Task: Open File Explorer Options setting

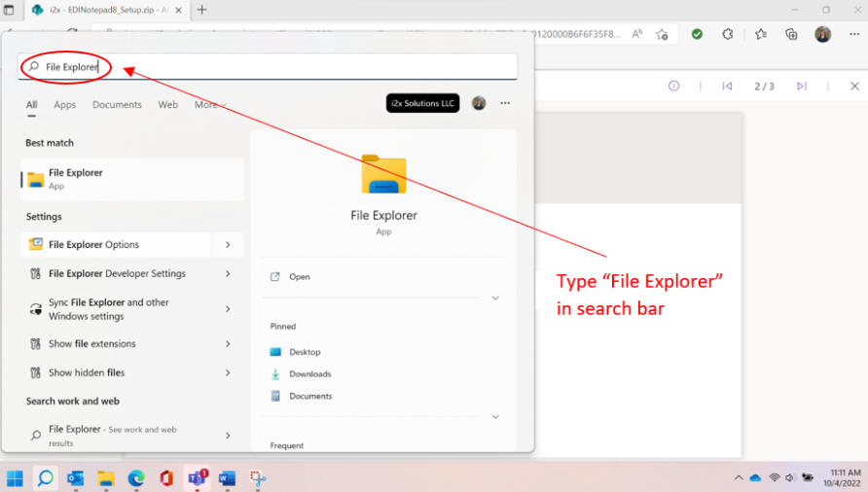Action: tap(116, 245)
